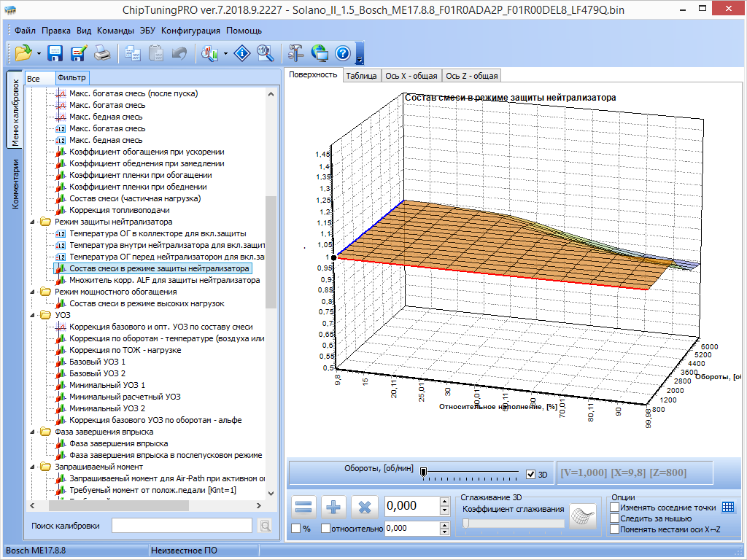The image size is (747, 560).
Task: Uncheck the 3D checkbox
Action: (530, 475)
